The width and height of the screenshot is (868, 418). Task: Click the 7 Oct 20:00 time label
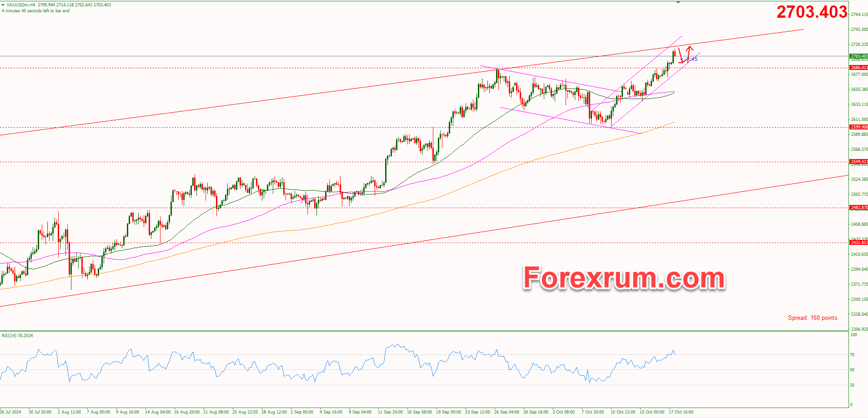coord(593,412)
